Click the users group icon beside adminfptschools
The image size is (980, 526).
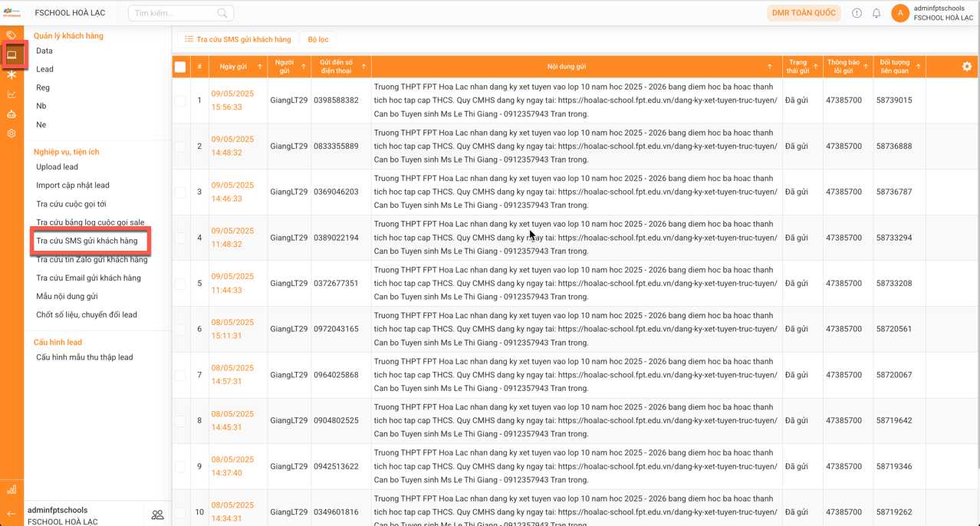[x=158, y=515]
